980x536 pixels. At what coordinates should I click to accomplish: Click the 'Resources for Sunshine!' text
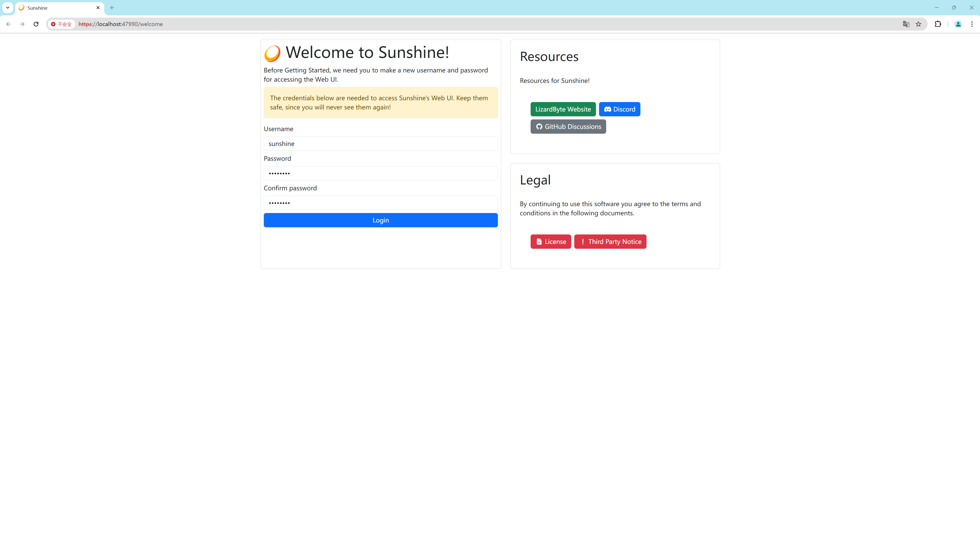(555, 81)
